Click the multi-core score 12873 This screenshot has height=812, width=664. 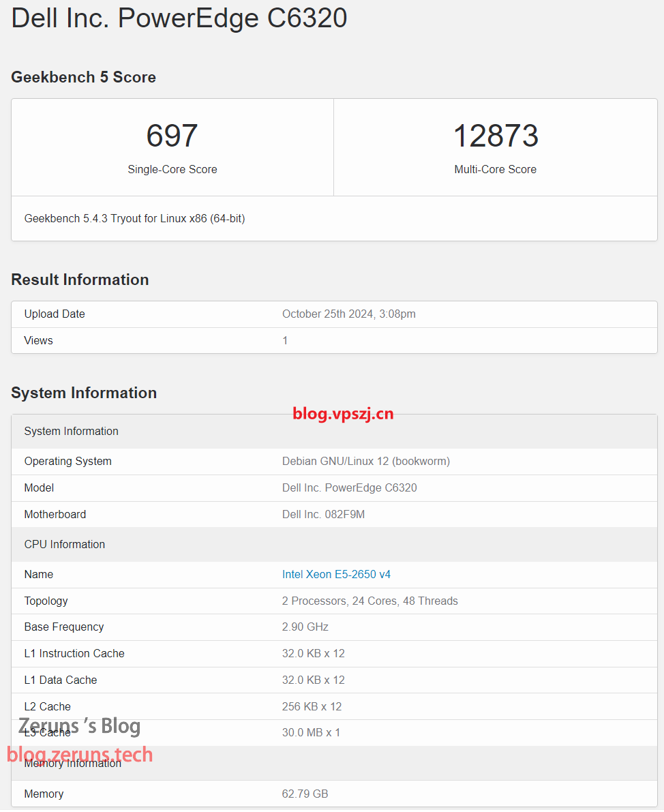[x=496, y=136]
